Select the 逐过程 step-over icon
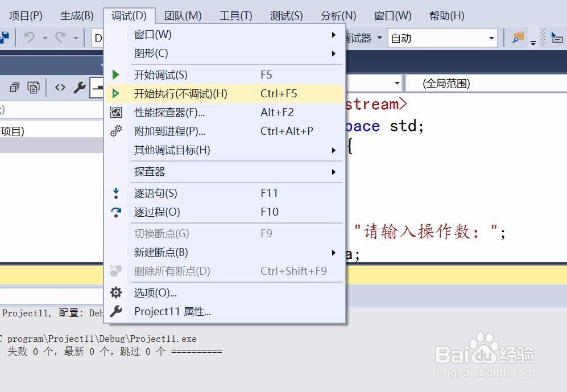The image size is (567, 392). (115, 212)
